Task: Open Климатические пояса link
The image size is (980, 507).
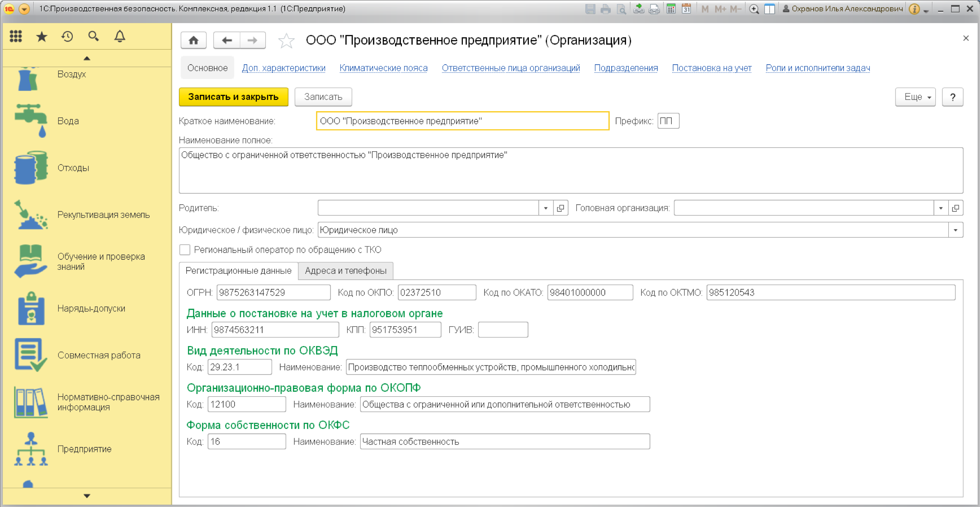Action: pyautogui.click(x=383, y=68)
